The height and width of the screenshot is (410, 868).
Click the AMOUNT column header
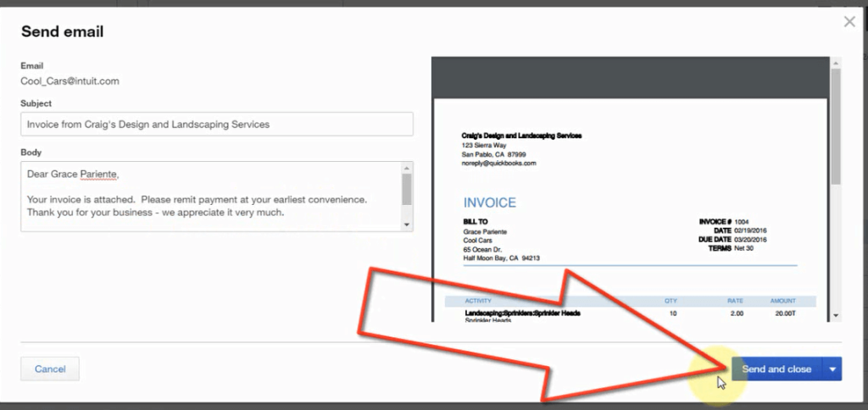coord(782,301)
